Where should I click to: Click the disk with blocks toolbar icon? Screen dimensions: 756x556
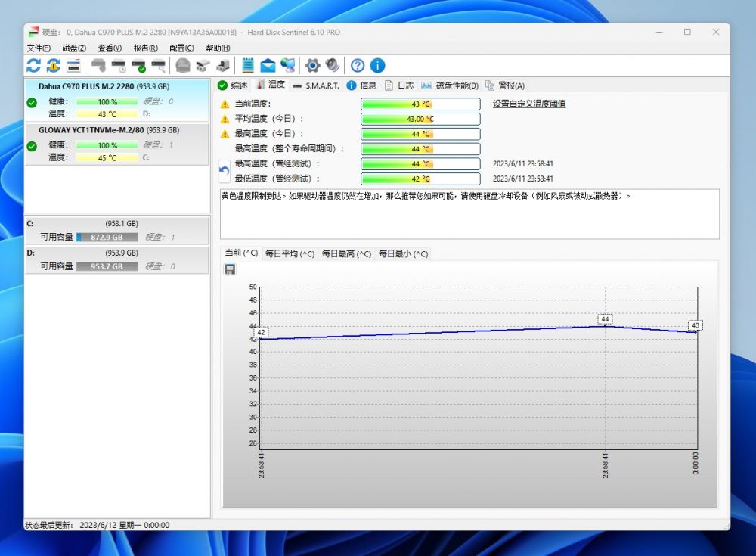tap(203, 65)
